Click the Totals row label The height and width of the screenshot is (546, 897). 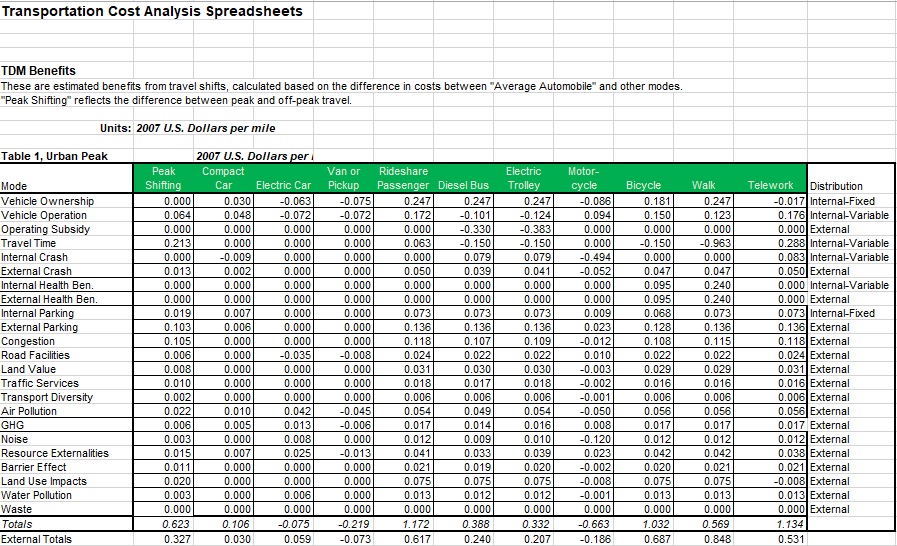(17, 524)
